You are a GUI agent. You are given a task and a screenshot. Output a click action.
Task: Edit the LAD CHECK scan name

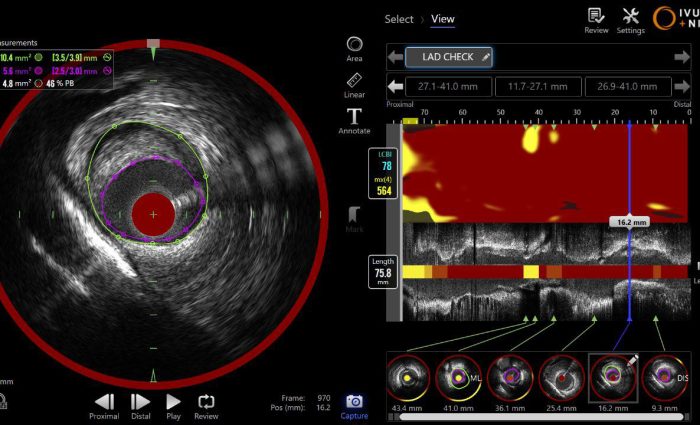[449, 57]
